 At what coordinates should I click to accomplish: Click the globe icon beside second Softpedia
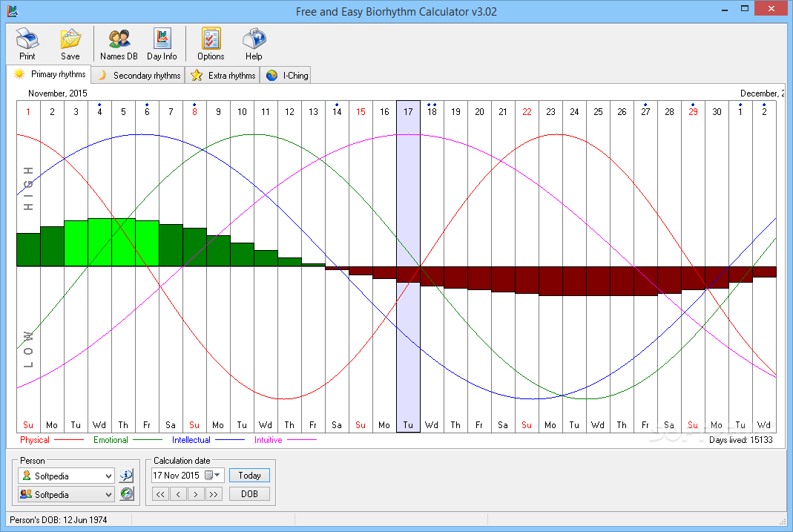[126, 494]
